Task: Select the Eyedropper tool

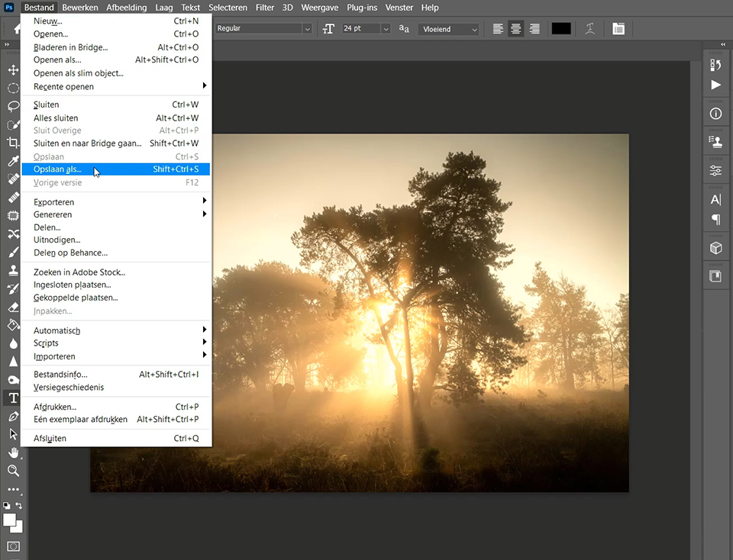Action: tap(13, 161)
